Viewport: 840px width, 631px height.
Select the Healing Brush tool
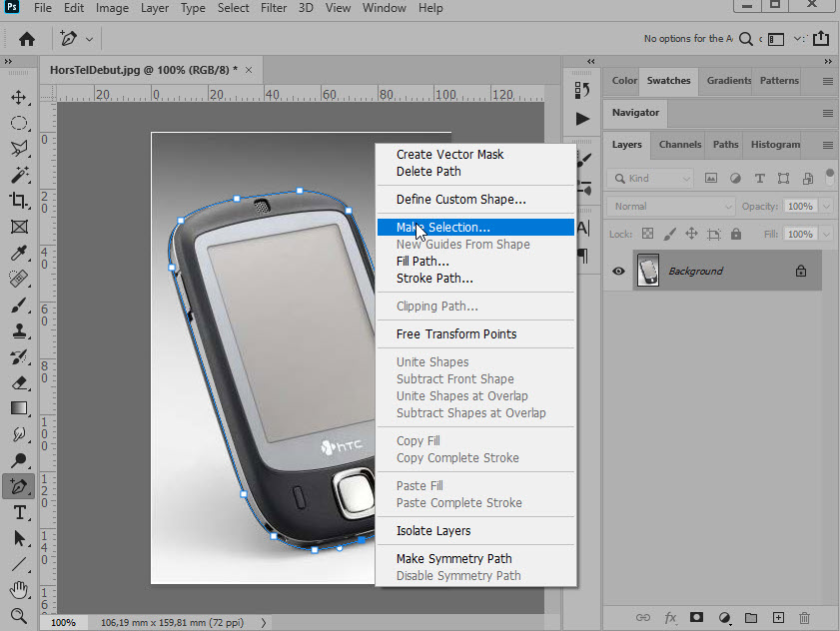pos(19,279)
